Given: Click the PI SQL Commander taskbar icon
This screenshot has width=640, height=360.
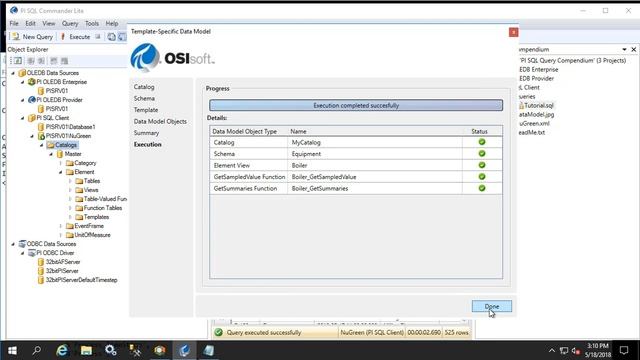Looking at the screenshot, I should [184, 350].
